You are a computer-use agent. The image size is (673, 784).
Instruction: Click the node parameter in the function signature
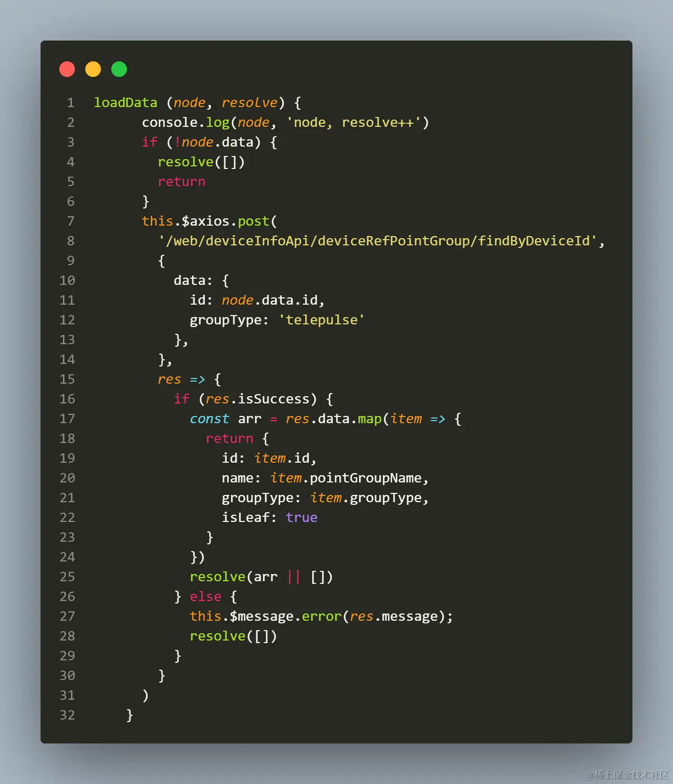point(189,102)
